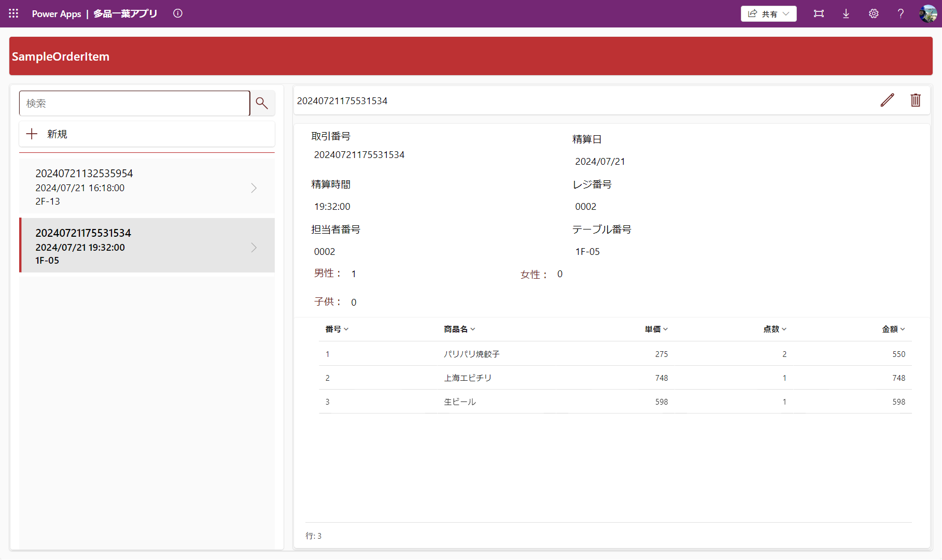The height and width of the screenshot is (560, 942).
Task: Sort by 番号 column header
Action: tap(337, 329)
